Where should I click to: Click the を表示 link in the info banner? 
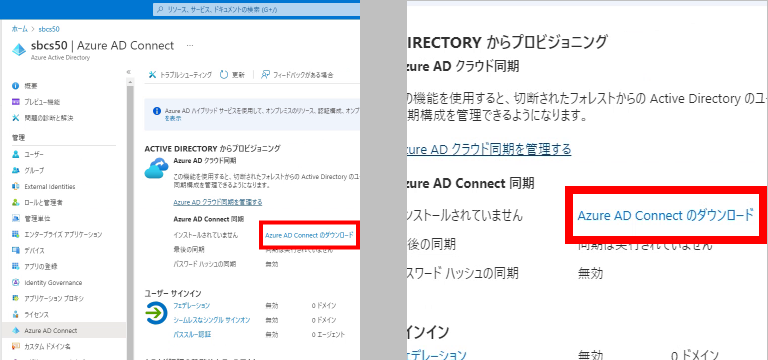click(x=173, y=119)
